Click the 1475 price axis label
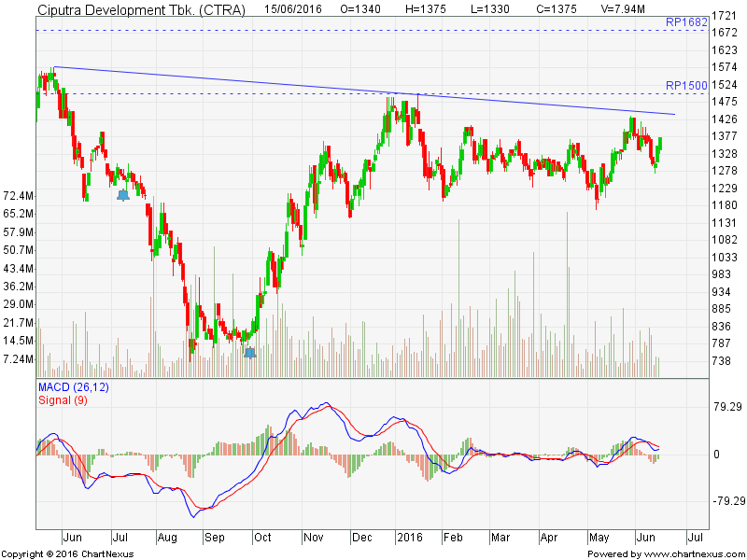Image resolution: width=747 pixels, height=560 pixels. (725, 102)
